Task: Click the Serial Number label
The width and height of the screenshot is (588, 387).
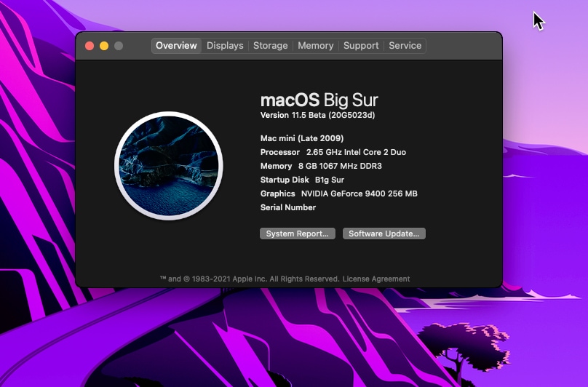Action: tap(288, 207)
